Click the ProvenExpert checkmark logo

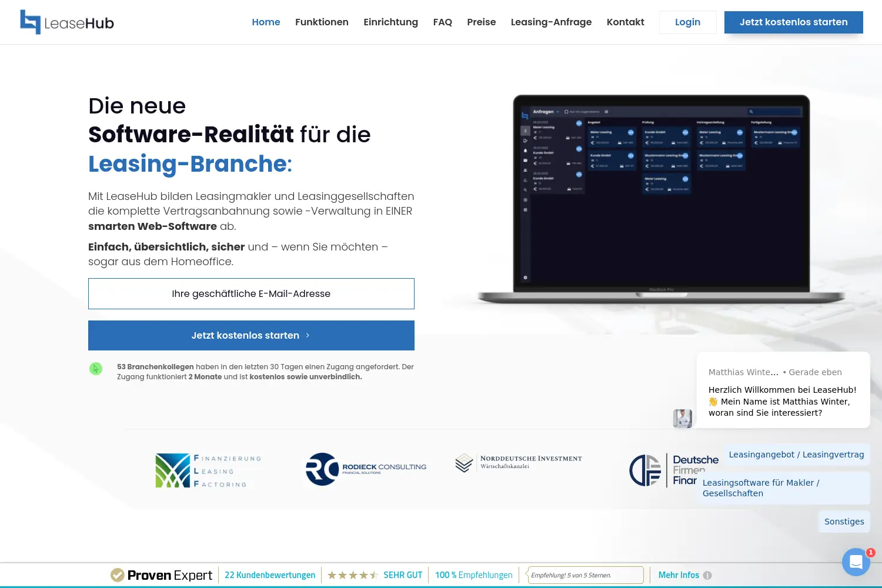click(x=117, y=575)
